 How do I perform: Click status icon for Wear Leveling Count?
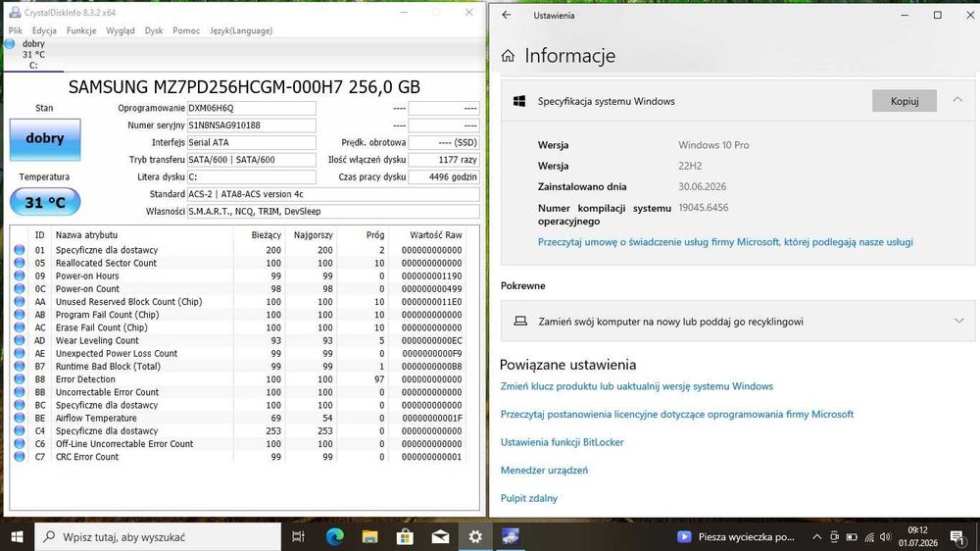pos(20,340)
